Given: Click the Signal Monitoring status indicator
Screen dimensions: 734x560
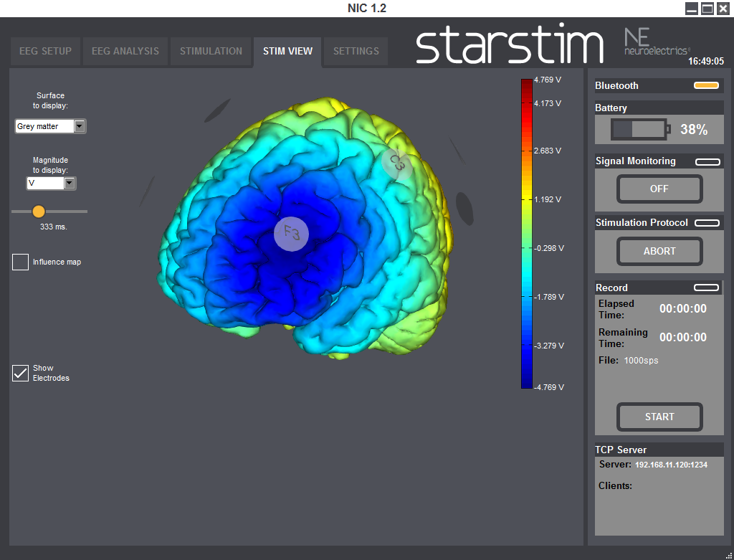Looking at the screenshot, I should 707,161.
